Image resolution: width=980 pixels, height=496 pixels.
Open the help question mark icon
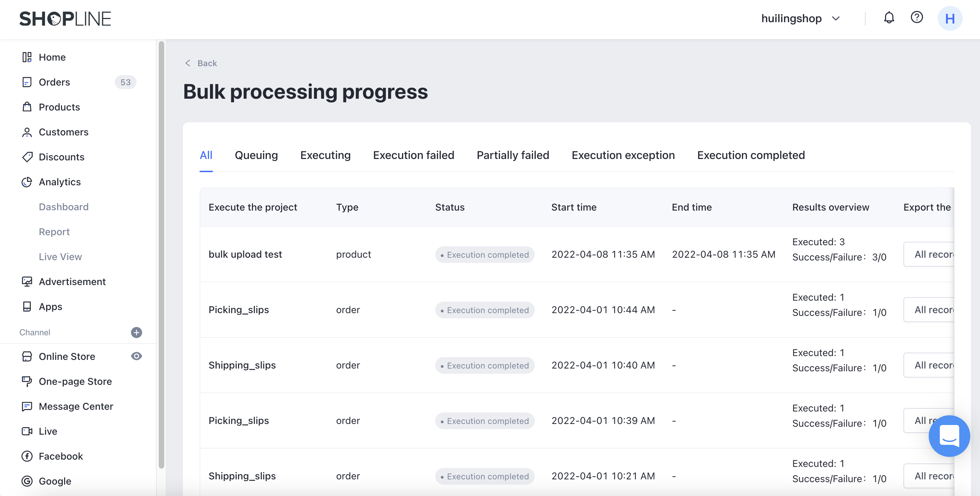click(917, 18)
